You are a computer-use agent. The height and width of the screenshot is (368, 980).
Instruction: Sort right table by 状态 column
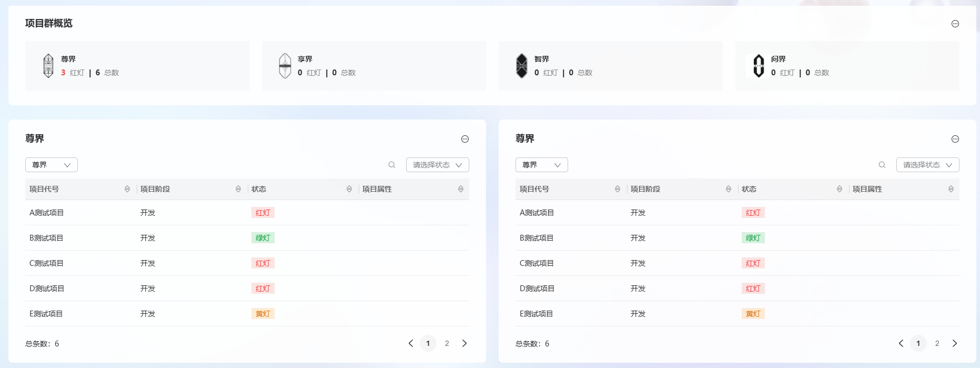click(x=840, y=189)
